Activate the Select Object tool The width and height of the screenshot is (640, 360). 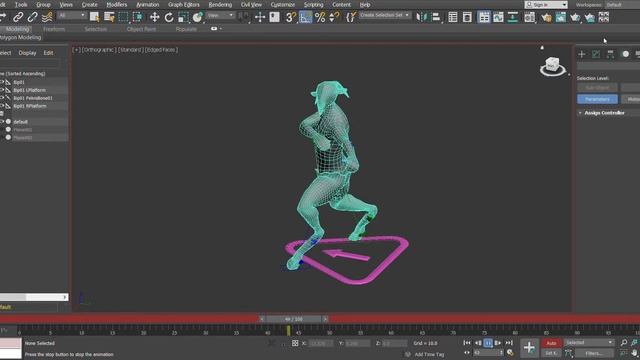click(x=95, y=17)
